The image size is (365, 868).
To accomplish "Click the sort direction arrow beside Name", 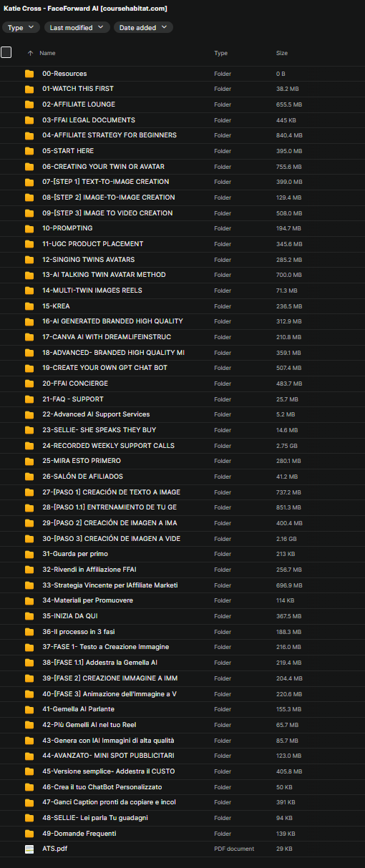I will click(30, 53).
